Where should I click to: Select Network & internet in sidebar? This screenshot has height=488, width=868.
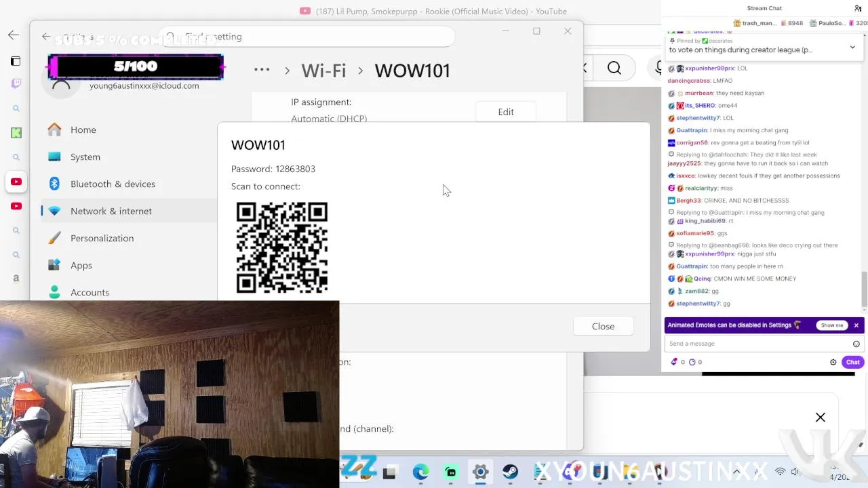point(129,211)
